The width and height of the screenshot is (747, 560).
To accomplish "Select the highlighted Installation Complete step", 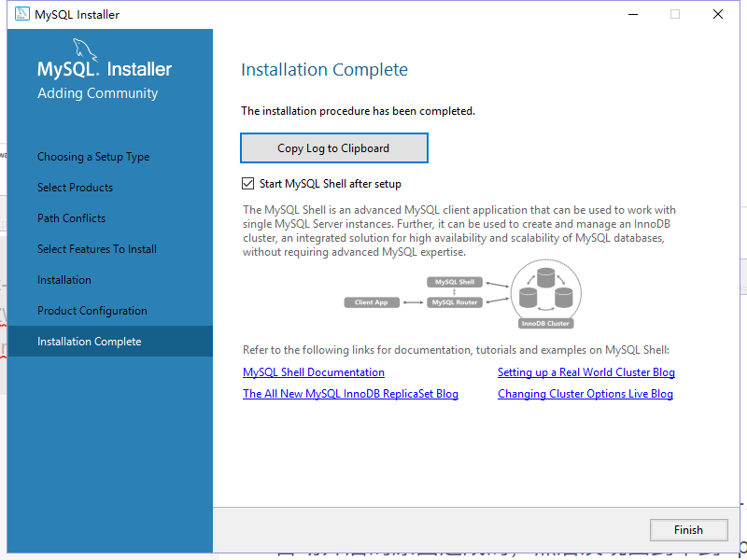I will 110,342.
